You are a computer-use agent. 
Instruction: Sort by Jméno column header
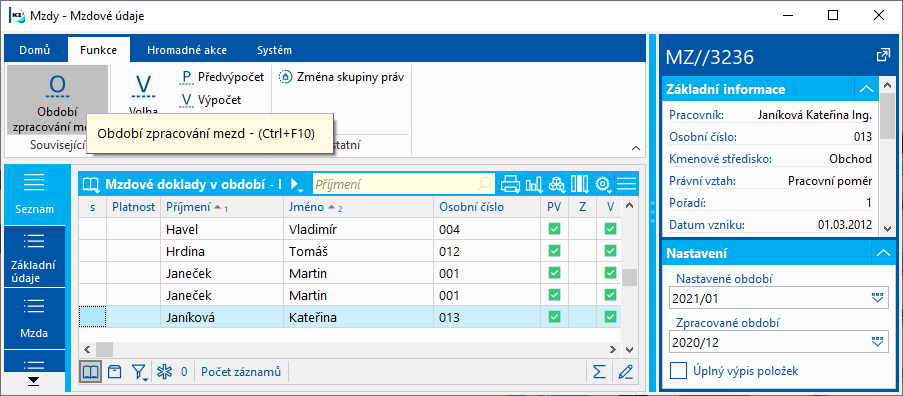358,207
